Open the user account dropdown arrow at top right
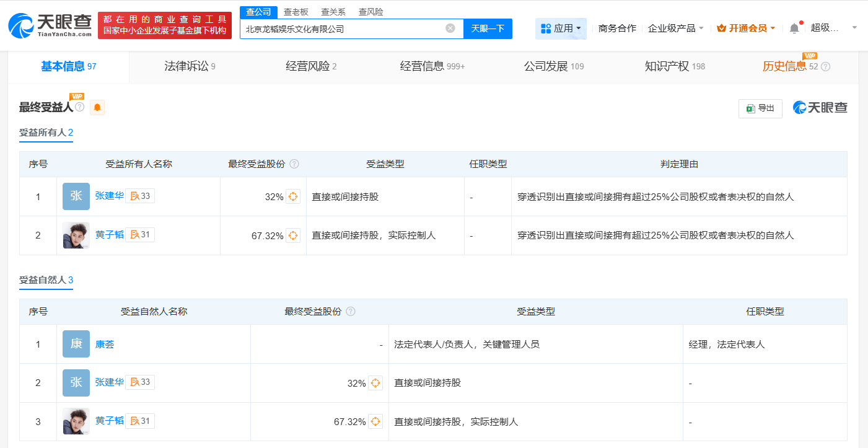This screenshot has height=448, width=868. 854,28
